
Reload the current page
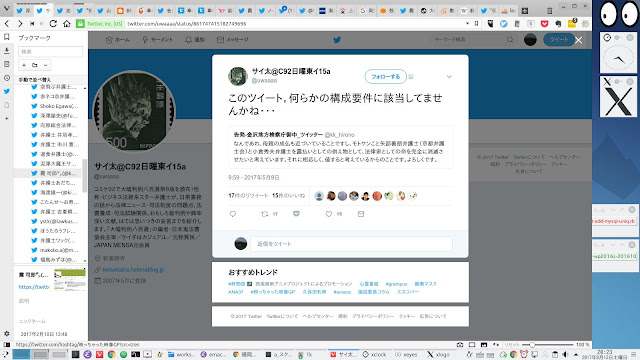click(x=53, y=24)
